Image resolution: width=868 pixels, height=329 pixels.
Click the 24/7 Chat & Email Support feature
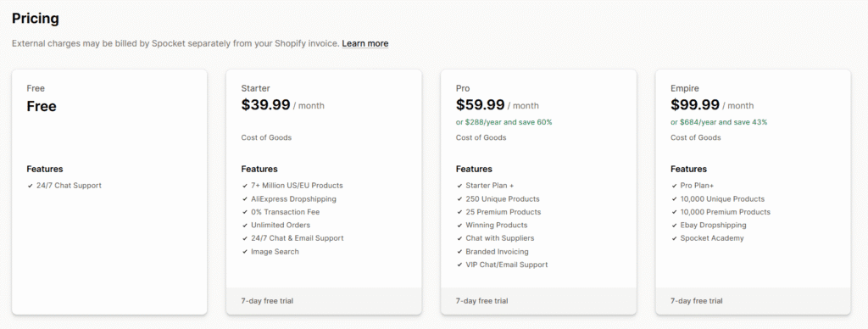[298, 238]
